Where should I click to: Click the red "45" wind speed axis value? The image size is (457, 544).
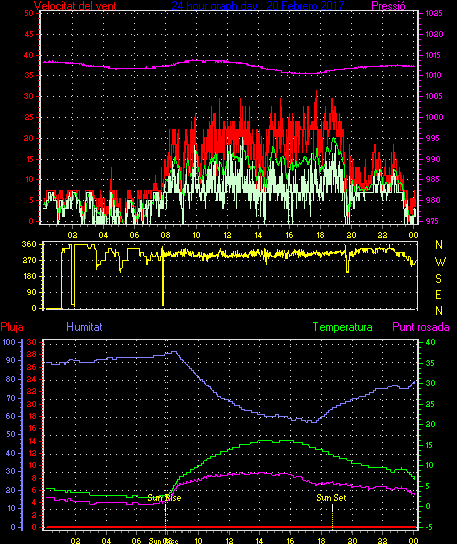[29, 34]
